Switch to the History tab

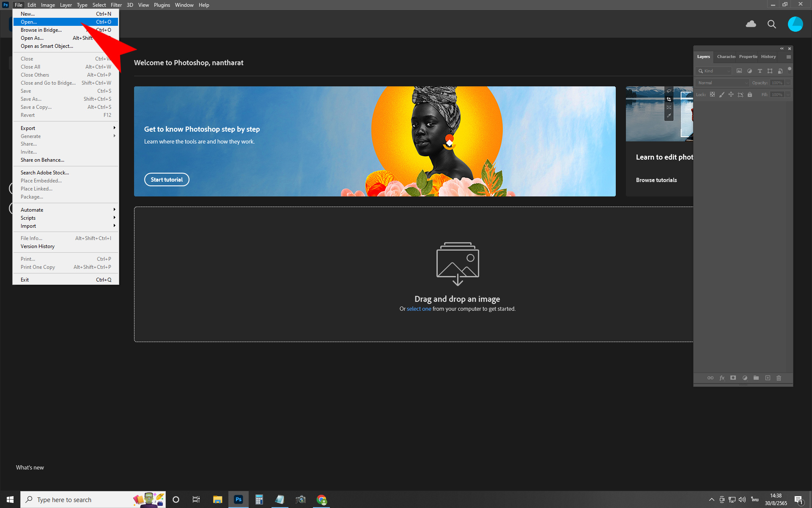[x=768, y=57]
